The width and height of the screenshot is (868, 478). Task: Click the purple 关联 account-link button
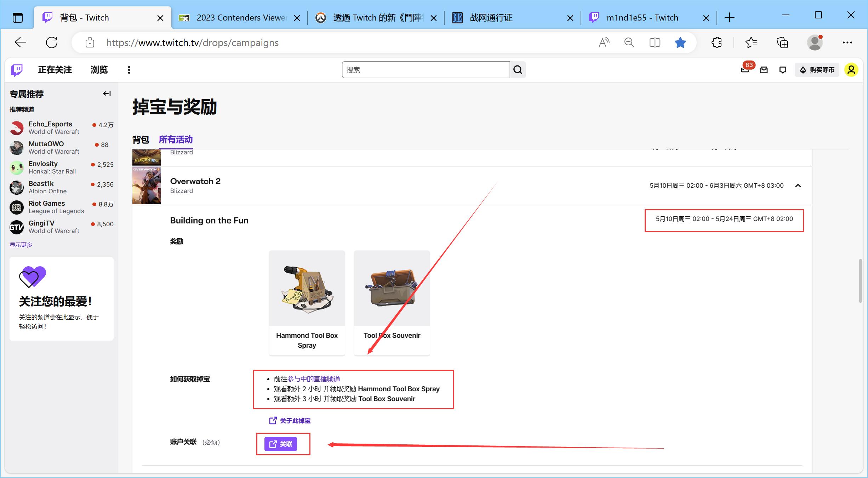coord(281,444)
